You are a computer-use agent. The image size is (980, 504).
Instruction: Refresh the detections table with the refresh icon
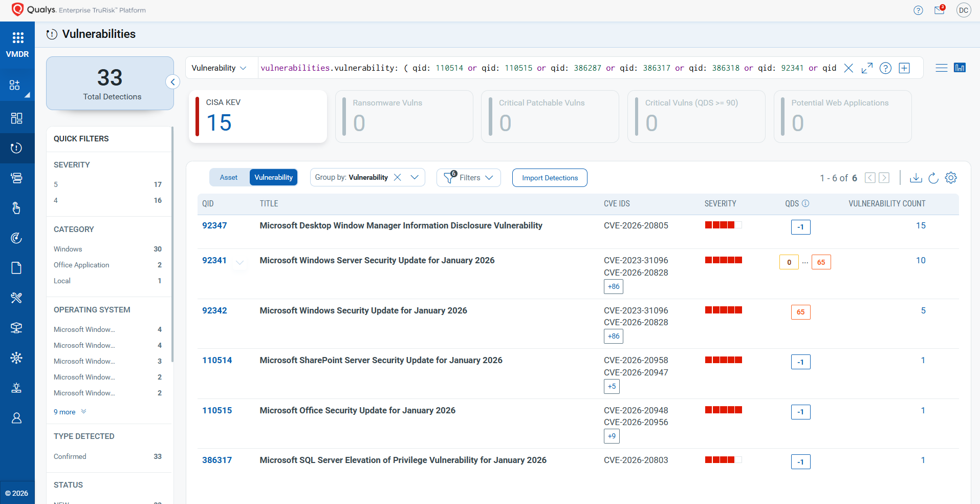(x=933, y=178)
